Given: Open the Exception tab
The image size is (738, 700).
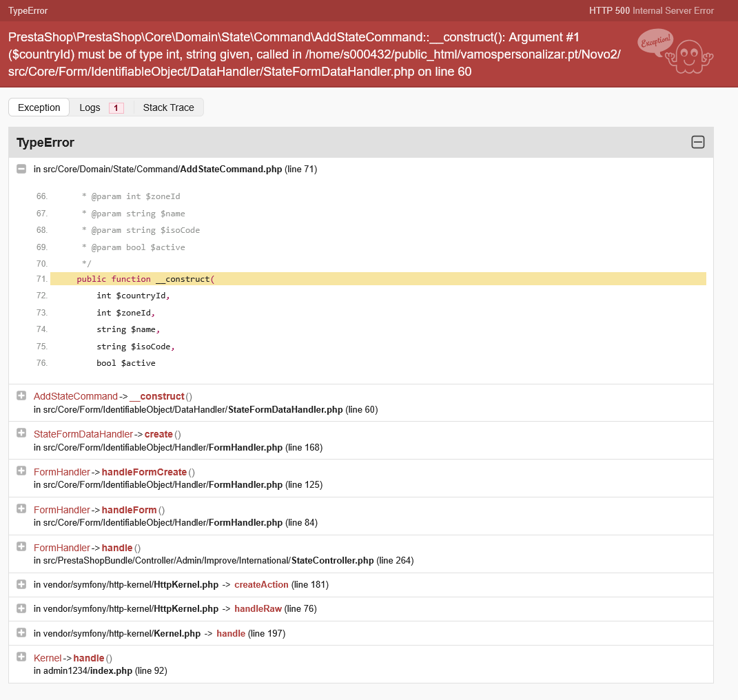Looking at the screenshot, I should click(x=39, y=107).
